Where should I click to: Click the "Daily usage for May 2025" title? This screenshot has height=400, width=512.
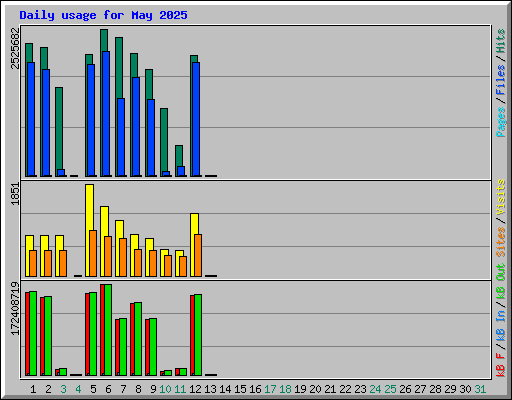coord(103,15)
